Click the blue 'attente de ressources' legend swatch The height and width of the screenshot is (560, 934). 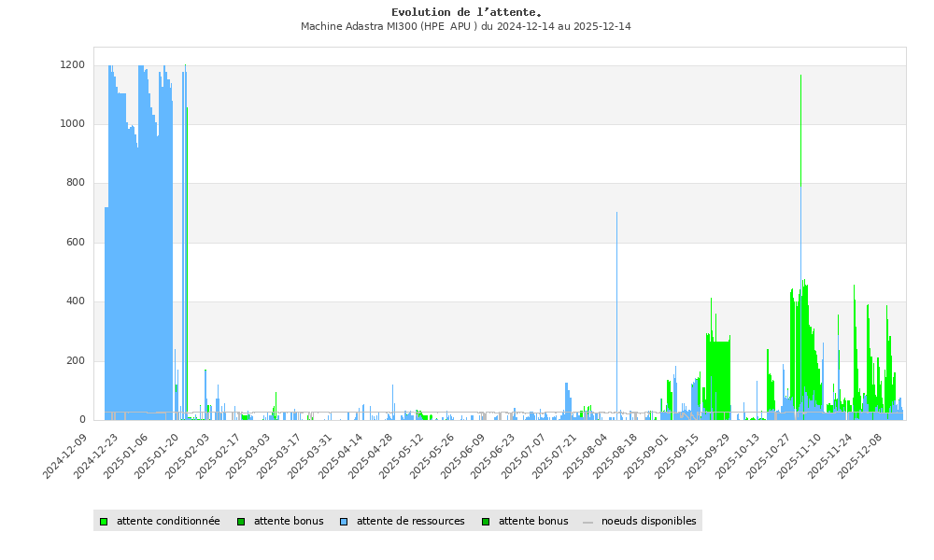[x=344, y=522]
